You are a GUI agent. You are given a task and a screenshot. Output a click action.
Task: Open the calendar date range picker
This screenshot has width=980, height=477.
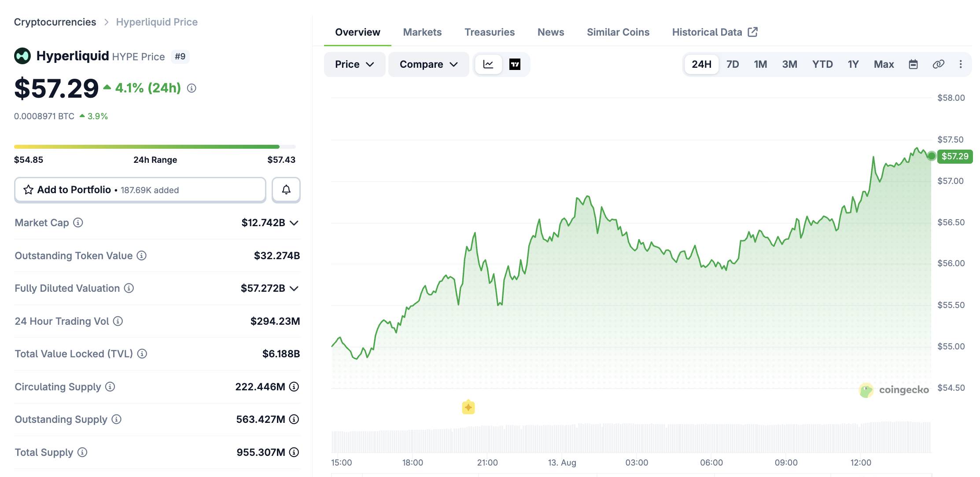tap(913, 64)
